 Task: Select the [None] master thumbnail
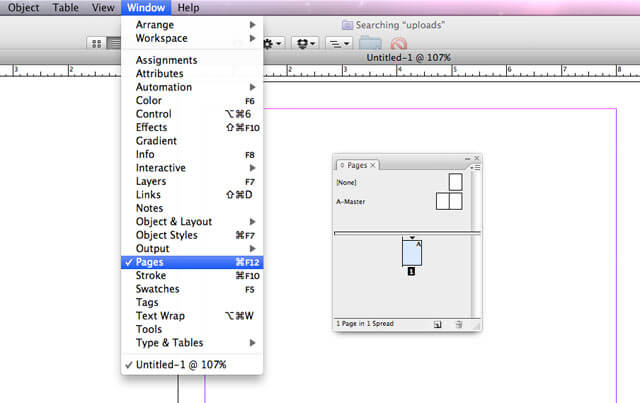456,182
